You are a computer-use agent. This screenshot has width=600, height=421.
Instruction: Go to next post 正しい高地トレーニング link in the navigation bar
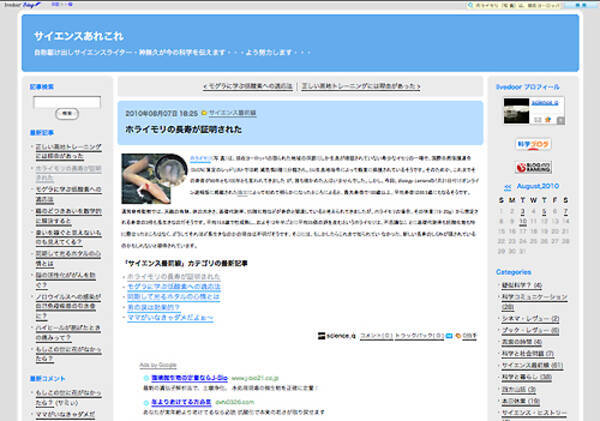[361, 86]
